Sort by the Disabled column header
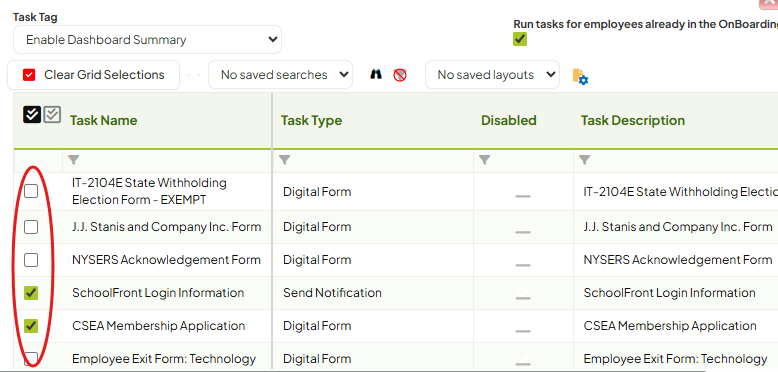Viewport: 778px width, 372px height. (509, 121)
